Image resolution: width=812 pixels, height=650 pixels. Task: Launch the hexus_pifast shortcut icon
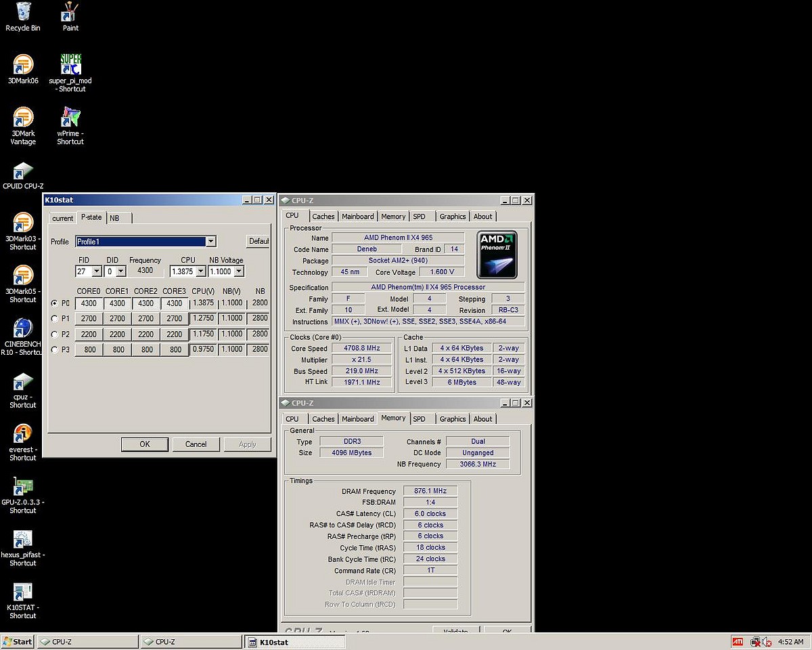pos(23,548)
